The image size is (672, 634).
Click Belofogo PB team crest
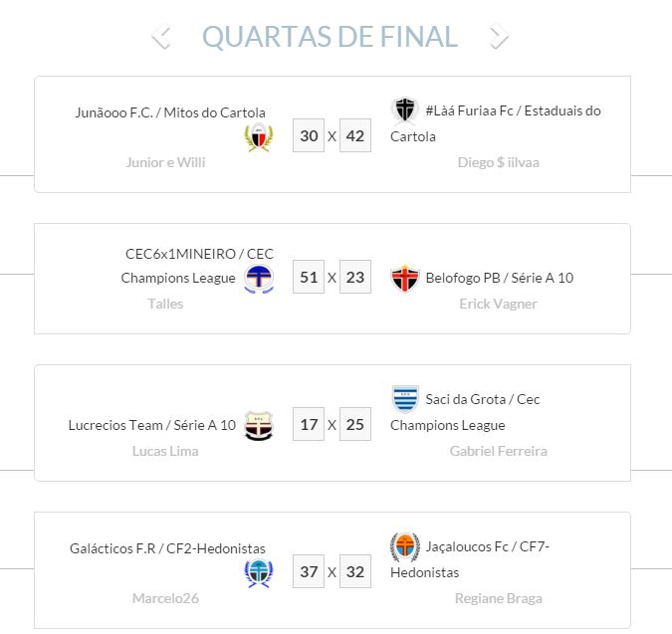point(404,278)
